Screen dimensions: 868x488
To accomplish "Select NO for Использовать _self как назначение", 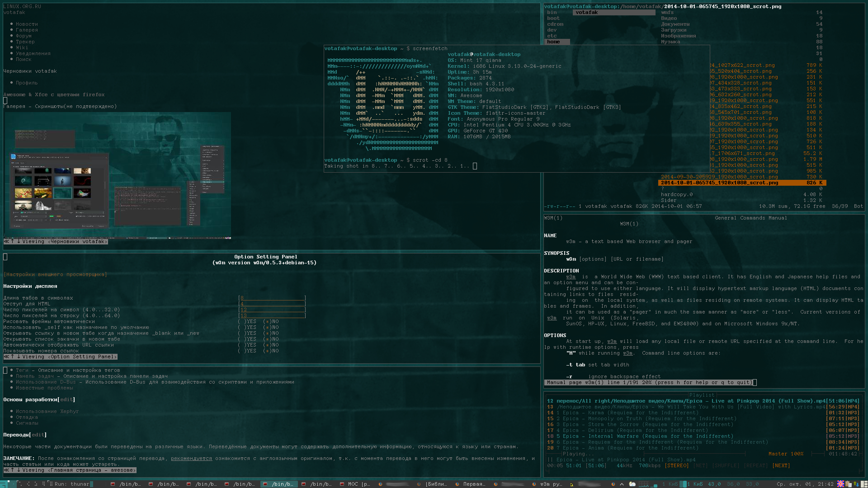I will tap(271, 328).
